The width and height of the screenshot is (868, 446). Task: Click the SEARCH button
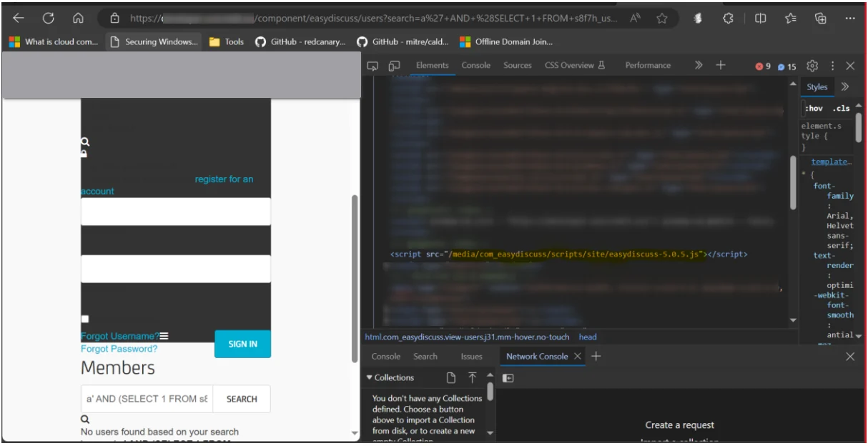click(242, 399)
